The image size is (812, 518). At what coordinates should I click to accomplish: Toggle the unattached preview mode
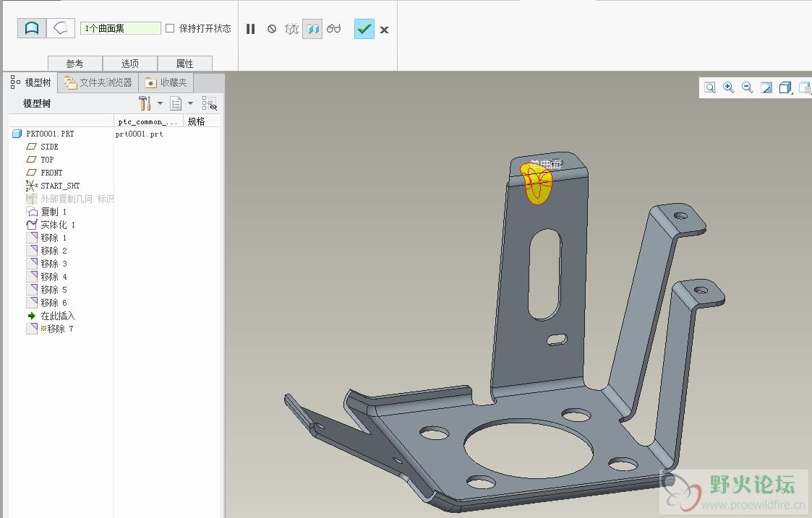(x=292, y=29)
